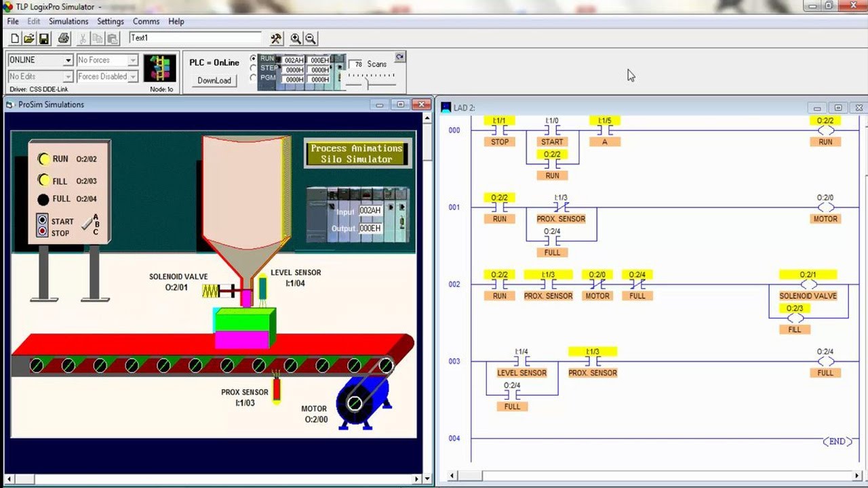Viewport: 868px width, 488px height.
Task: Select the SOLENOID VALVE coil in rung 002
Action: pyautogui.click(x=808, y=285)
